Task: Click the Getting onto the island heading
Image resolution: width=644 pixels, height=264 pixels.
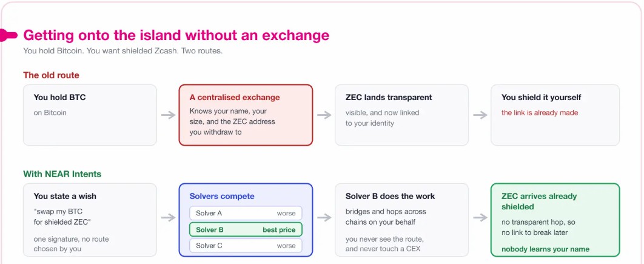Action: coord(176,35)
